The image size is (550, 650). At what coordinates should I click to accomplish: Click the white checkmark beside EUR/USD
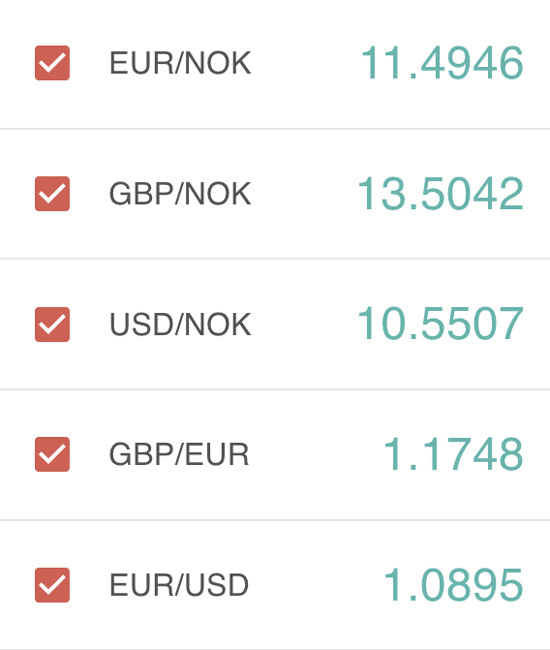[x=52, y=585]
